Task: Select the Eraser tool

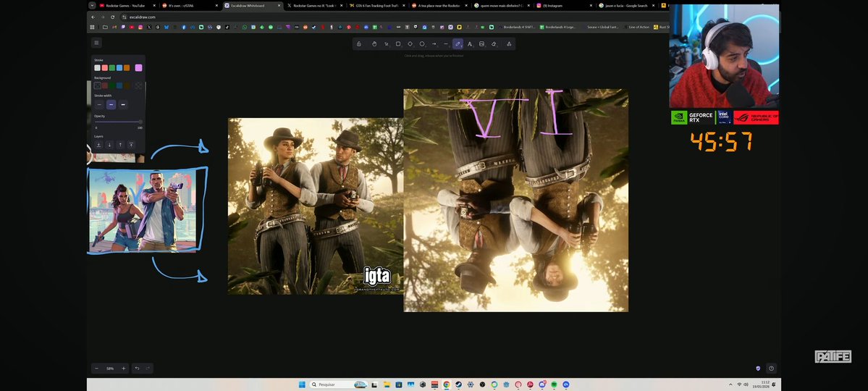Action: click(x=494, y=43)
